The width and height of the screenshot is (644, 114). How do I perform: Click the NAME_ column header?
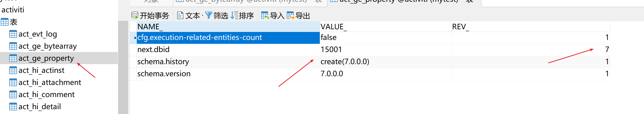[228, 27]
